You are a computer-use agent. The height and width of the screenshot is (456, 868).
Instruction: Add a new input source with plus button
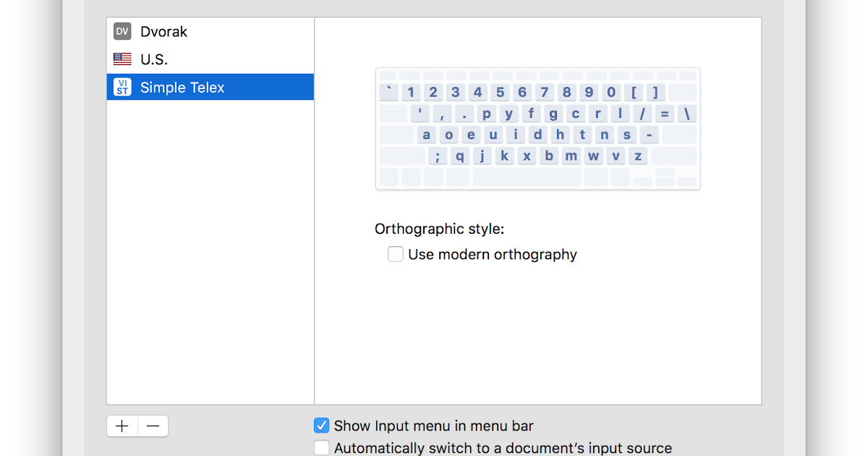(122, 426)
